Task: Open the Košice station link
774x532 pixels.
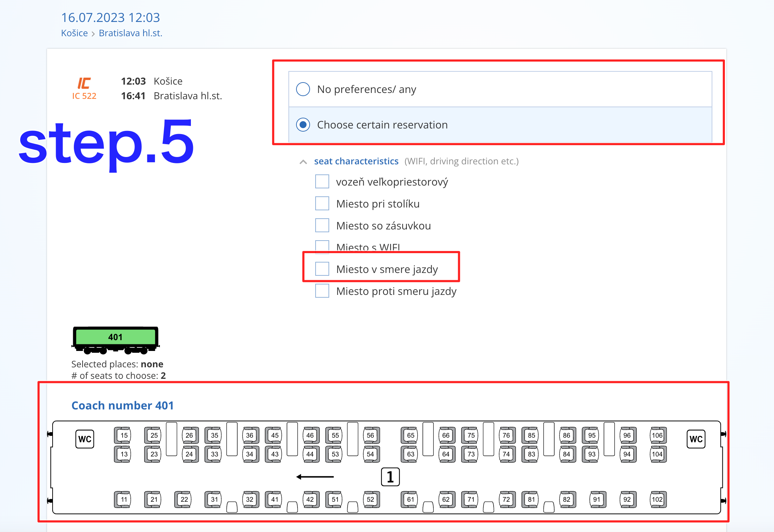Action: (74, 33)
